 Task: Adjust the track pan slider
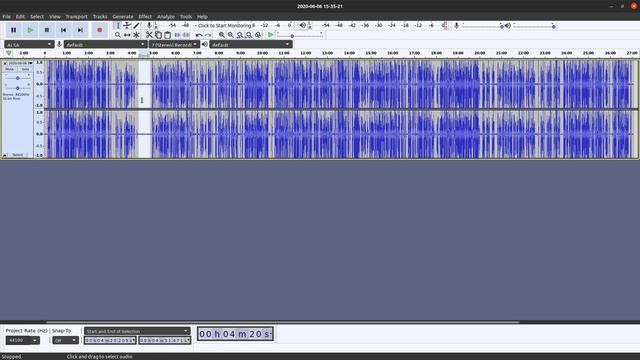tap(18, 88)
